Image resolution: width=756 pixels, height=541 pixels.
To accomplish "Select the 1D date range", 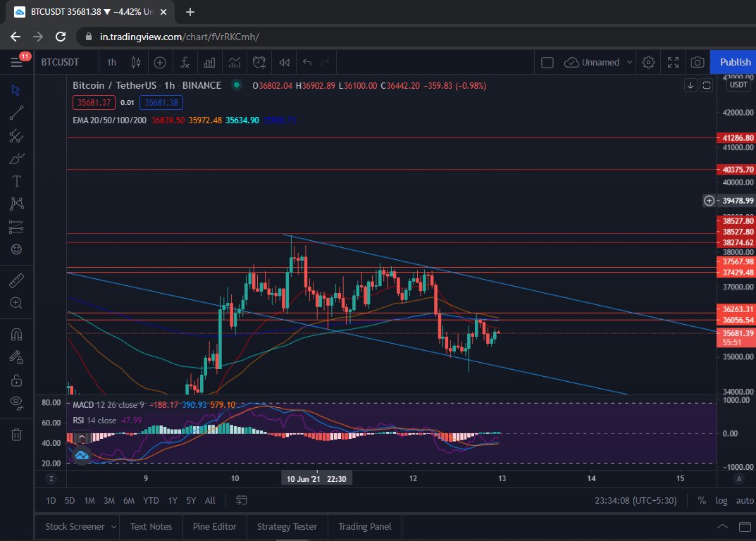I will click(x=51, y=501).
